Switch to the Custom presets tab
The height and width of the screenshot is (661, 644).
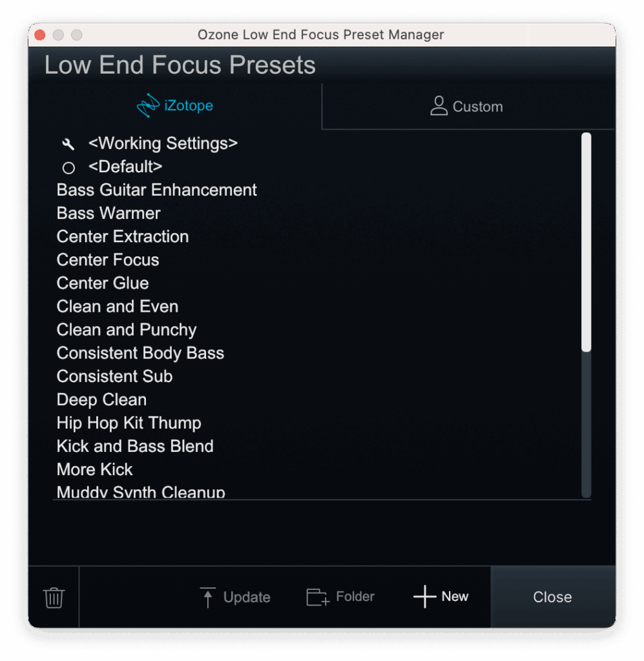468,107
